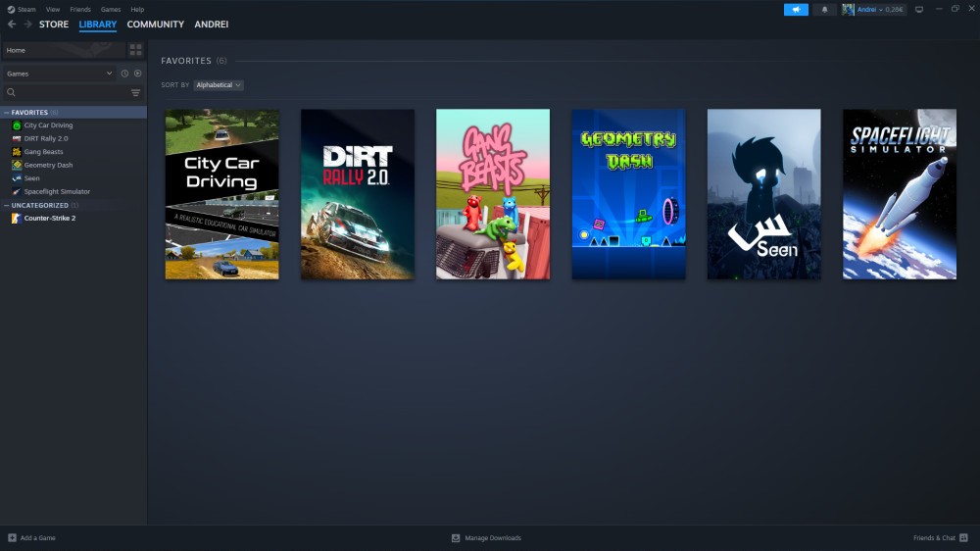Open the Alphabetical sort dropdown
Viewport: 980px width, 551px height.
click(x=218, y=85)
